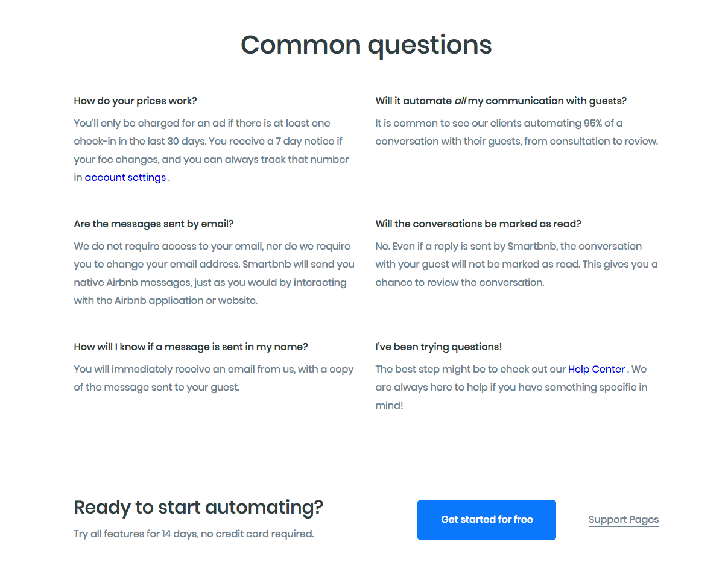Image resolution: width=728 pixels, height=577 pixels.
Task: Click the answer about receiving an email copy
Action: pyautogui.click(x=214, y=378)
